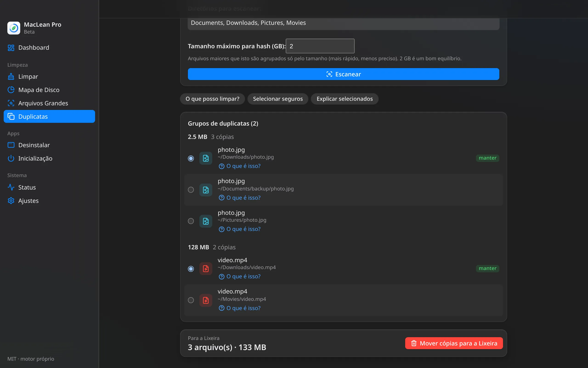Open 'O que é isso?' for ~/Downloads/photo.jpg
Viewport: 588px width, 368px height.
[x=240, y=166]
